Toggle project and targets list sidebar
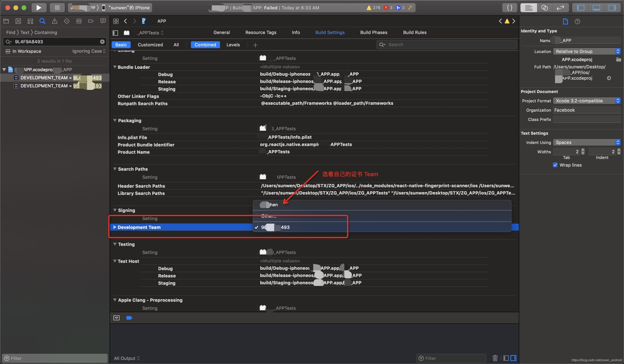Image resolution: width=624 pixels, height=364 pixels. click(115, 33)
